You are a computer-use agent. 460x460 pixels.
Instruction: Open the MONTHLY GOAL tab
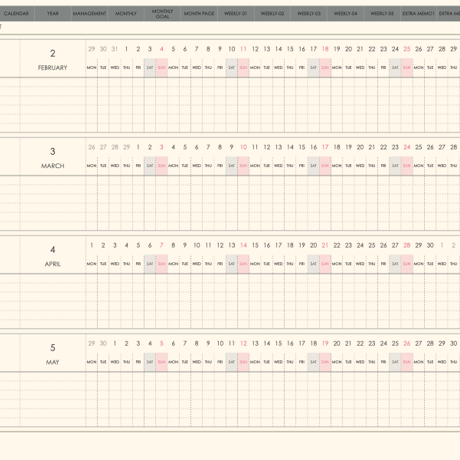click(x=163, y=14)
